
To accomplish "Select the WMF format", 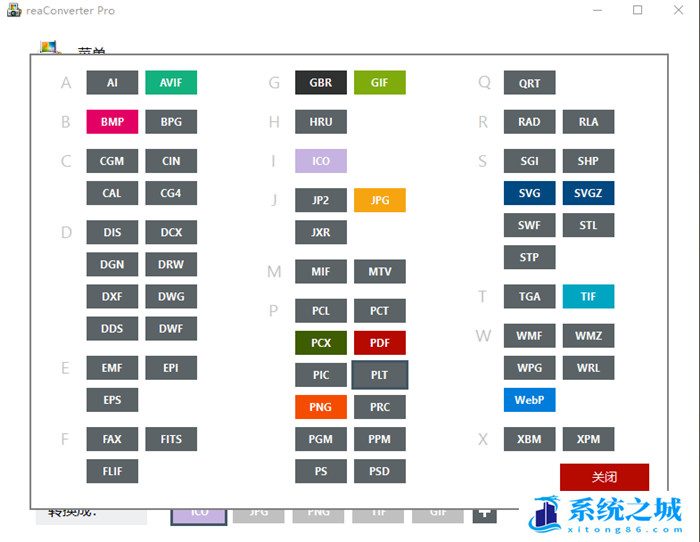I will point(529,336).
